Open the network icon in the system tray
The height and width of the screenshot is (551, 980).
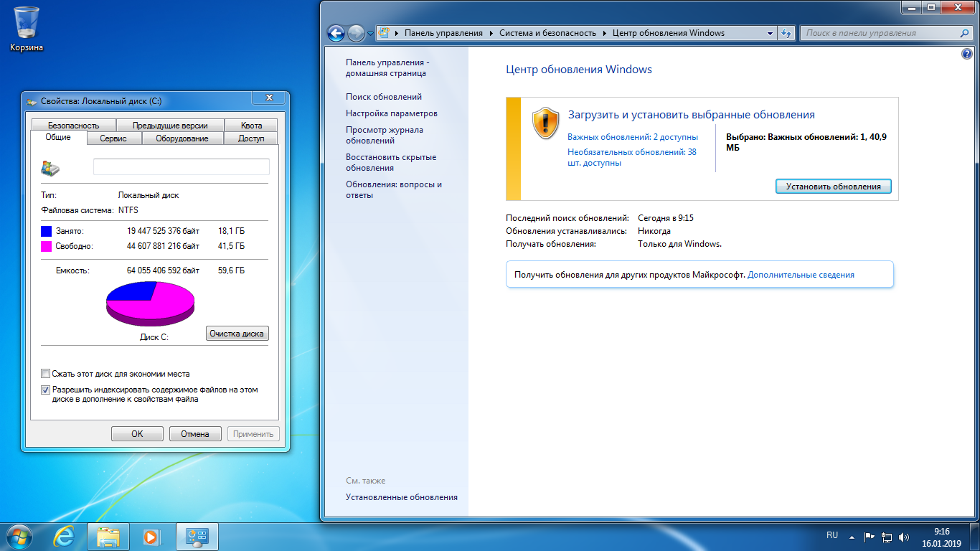click(x=886, y=536)
